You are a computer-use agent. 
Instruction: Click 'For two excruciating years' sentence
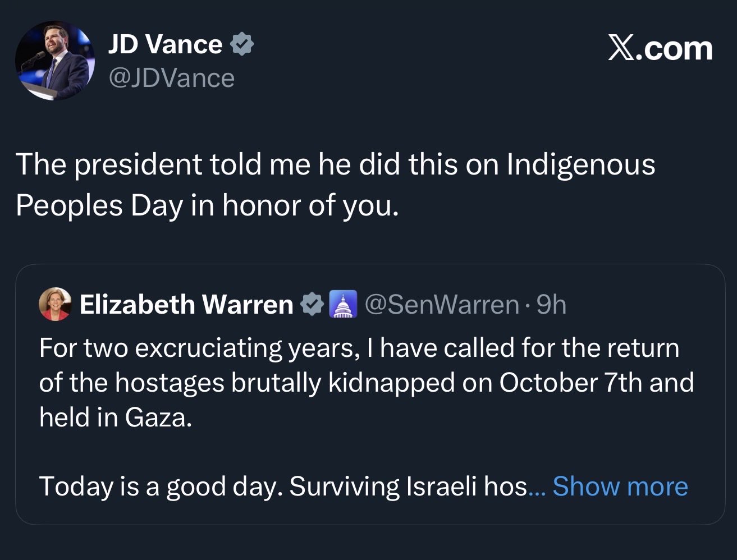coord(199,348)
